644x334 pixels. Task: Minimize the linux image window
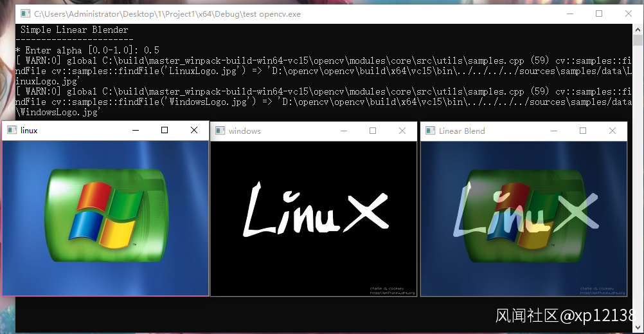tap(136, 130)
